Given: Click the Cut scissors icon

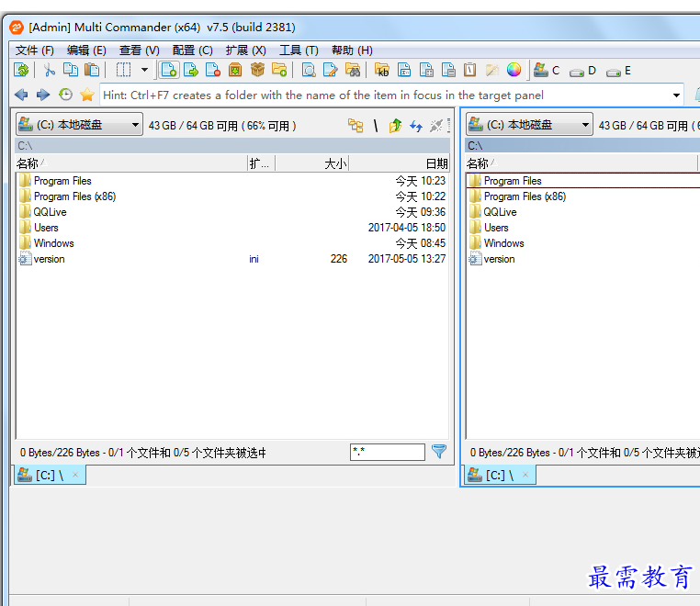Looking at the screenshot, I should click(49, 70).
